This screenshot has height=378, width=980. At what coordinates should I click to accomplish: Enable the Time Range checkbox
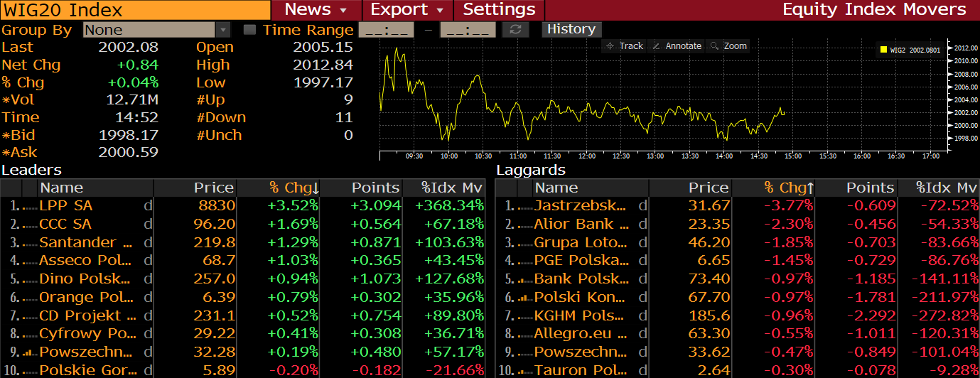249,30
